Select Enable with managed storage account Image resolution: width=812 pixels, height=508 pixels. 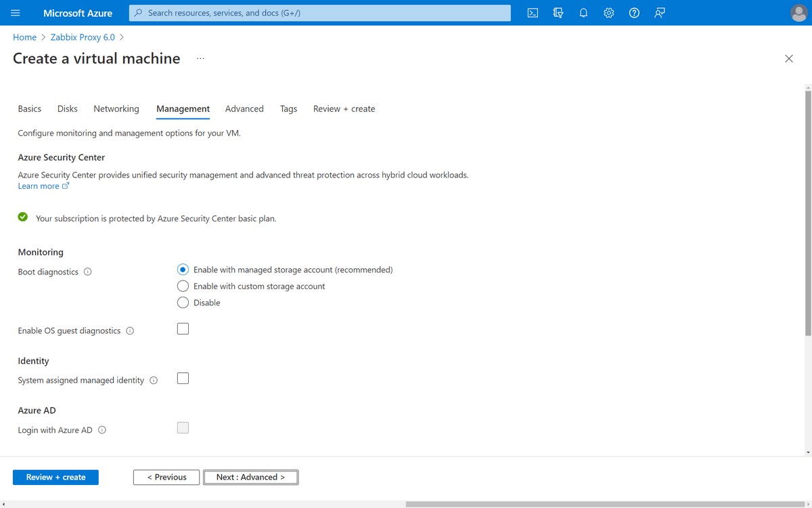coord(183,270)
